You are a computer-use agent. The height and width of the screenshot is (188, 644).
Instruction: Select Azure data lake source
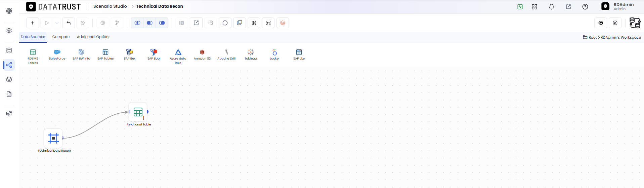178,57
